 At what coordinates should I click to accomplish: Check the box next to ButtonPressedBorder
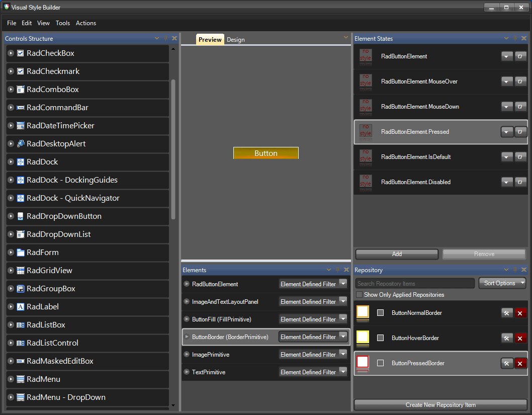pyautogui.click(x=380, y=363)
